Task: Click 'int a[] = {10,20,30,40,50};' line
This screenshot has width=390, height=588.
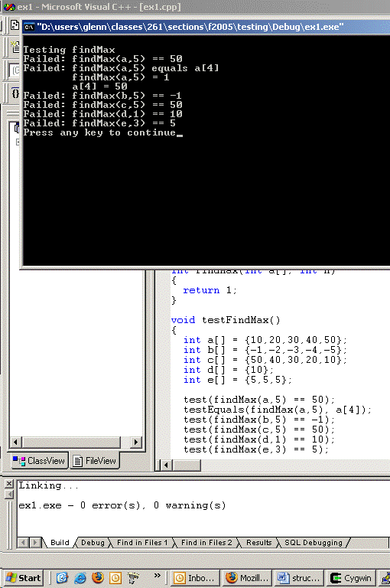Action: coord(265,340)
